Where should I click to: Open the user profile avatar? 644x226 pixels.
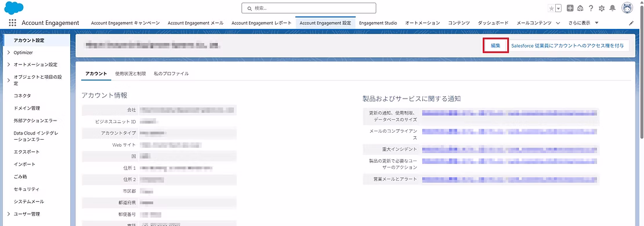point(627,8)
